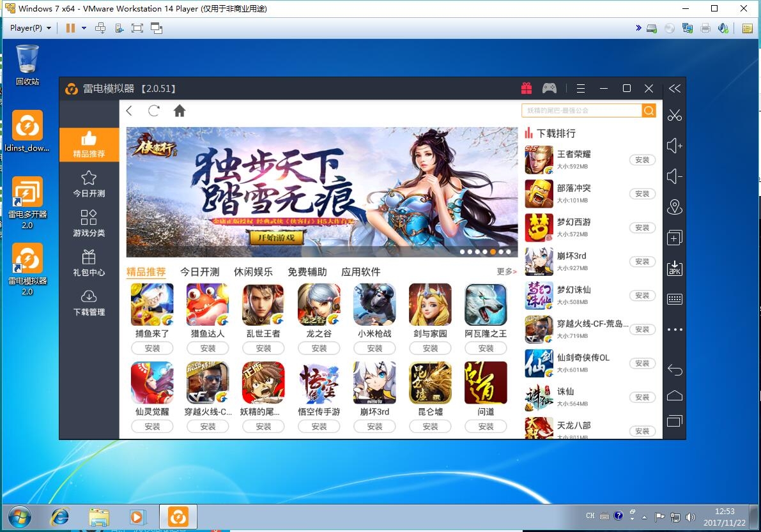Open the emulator hamburger menu
This screenshot has height=532, width=761.
pos(580,88)
